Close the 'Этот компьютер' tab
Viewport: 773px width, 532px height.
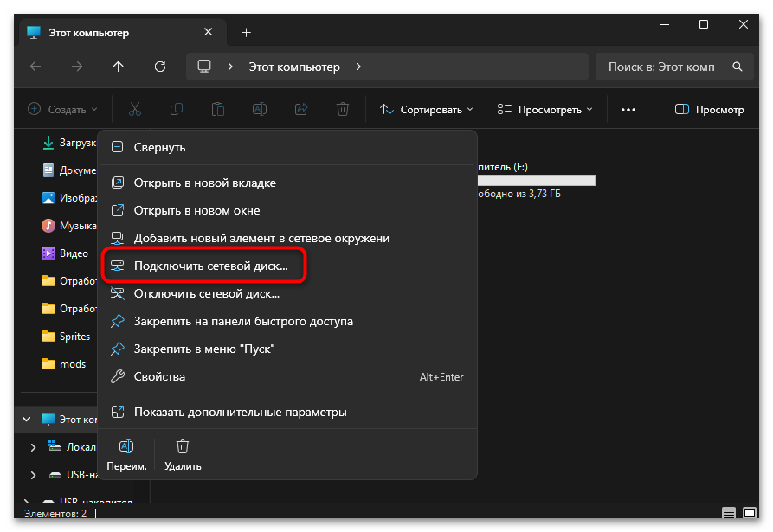(209, 32)
